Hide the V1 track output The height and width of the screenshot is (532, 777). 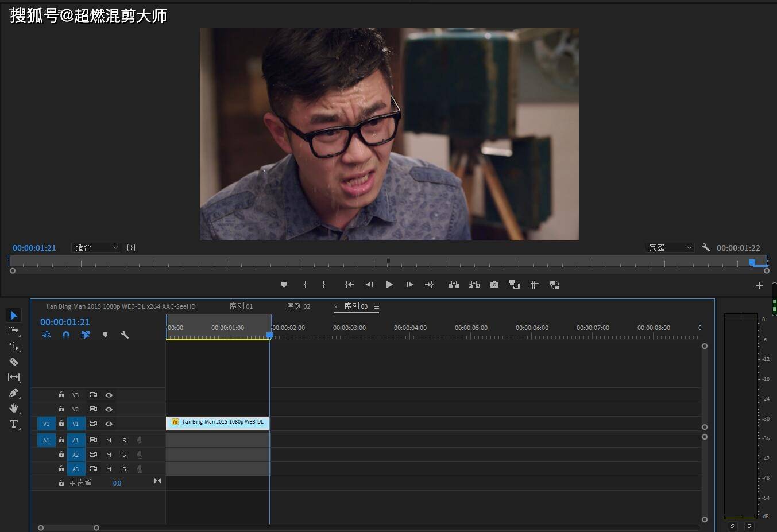pos(109,424)
